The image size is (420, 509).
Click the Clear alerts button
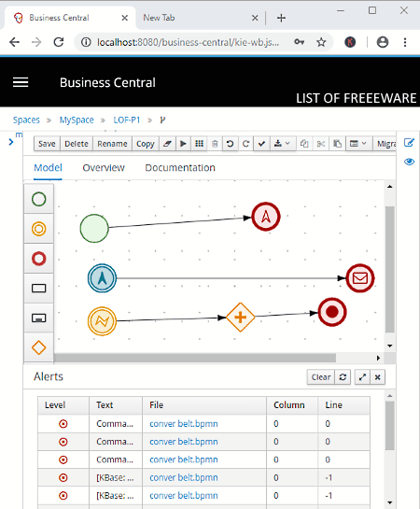321,377
